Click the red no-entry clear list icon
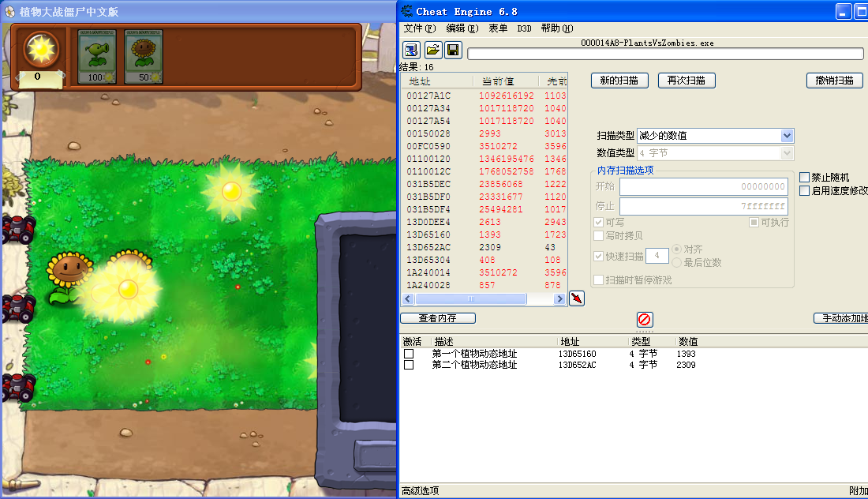 645,320
